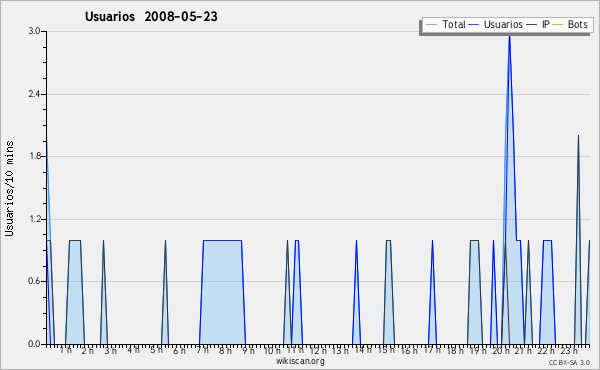Viewport: 600px width, 370px height.
Task: Click the 1.2 y-axis value
Action: 34,219
